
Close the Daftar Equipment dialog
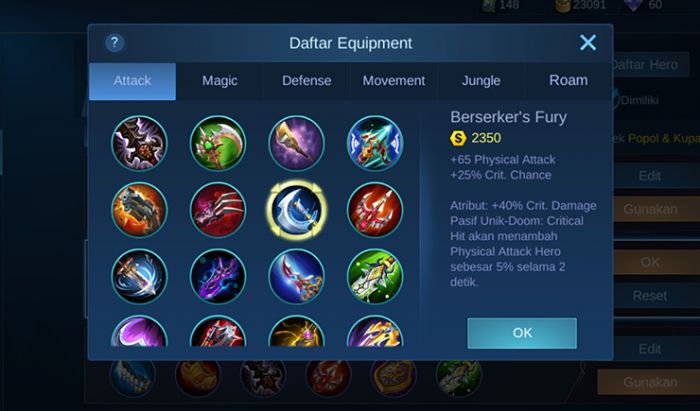click(588, 43)
